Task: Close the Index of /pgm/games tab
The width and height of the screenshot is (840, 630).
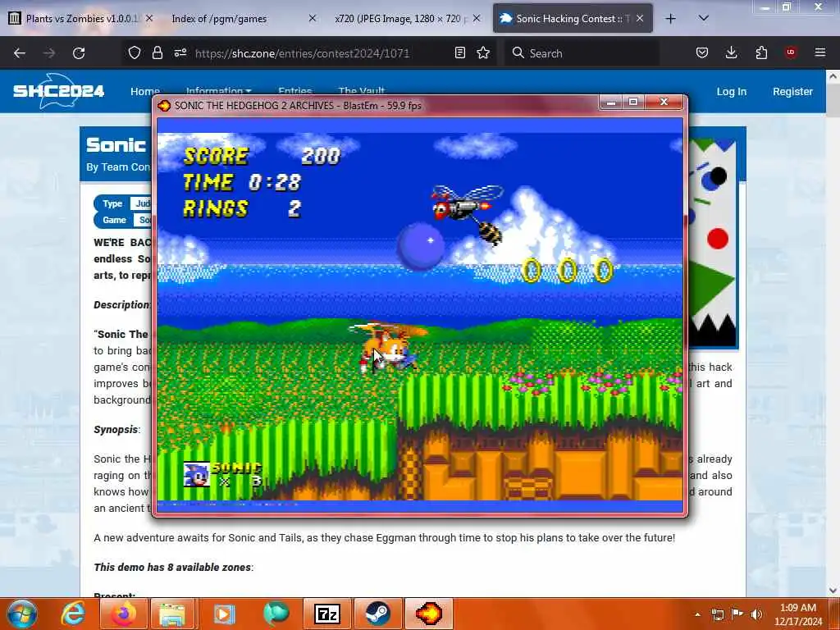Action: pyautogui.click(x=313, y=18)
